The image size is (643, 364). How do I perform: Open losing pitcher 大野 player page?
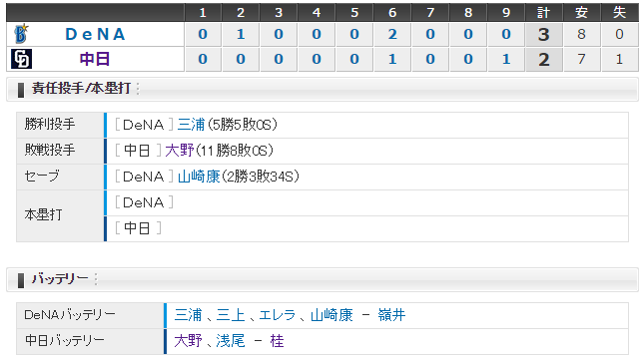pyautogui.click(x=179, y=151)
